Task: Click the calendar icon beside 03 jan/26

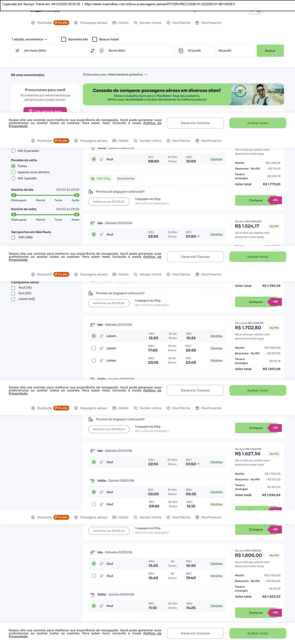Action: pos(181,51)
